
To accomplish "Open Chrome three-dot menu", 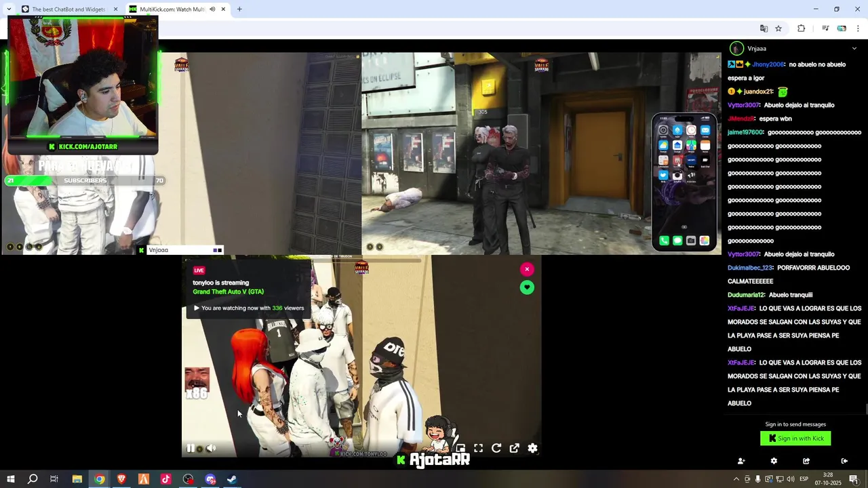I will 858,28.
